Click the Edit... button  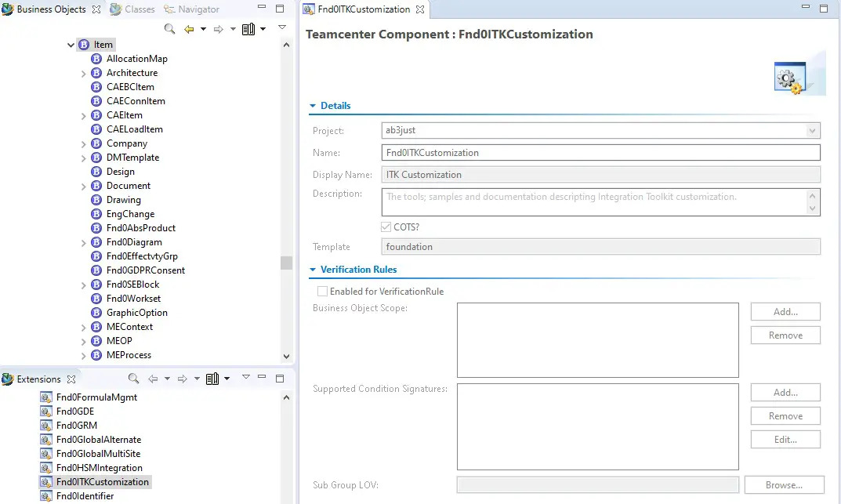tap(785, 440)
